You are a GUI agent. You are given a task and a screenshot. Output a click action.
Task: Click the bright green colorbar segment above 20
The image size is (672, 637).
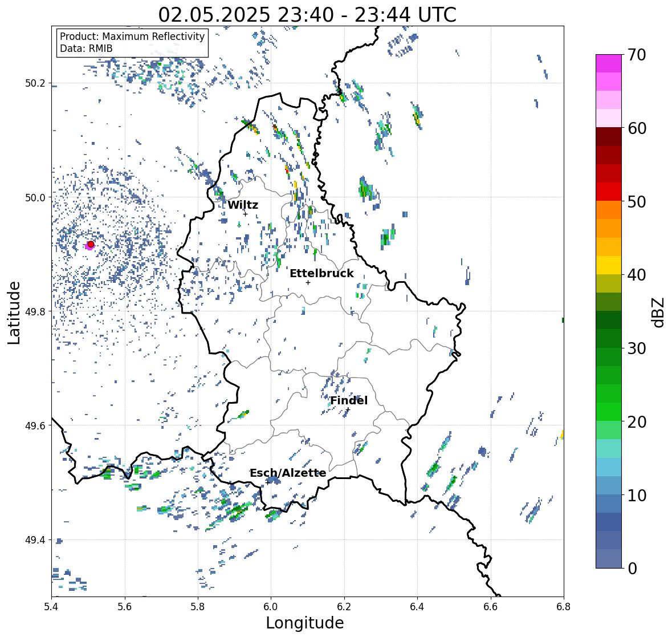tap(609, 412)
